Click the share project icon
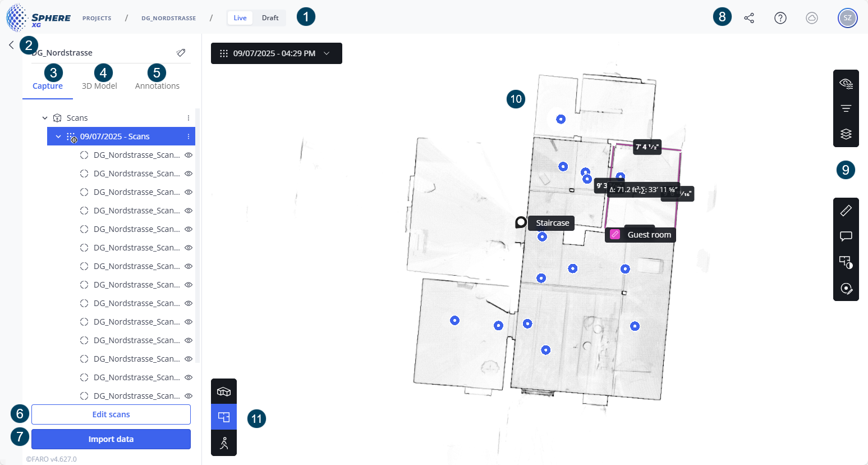This screenshot has height=465, width=868. [749, 18]
